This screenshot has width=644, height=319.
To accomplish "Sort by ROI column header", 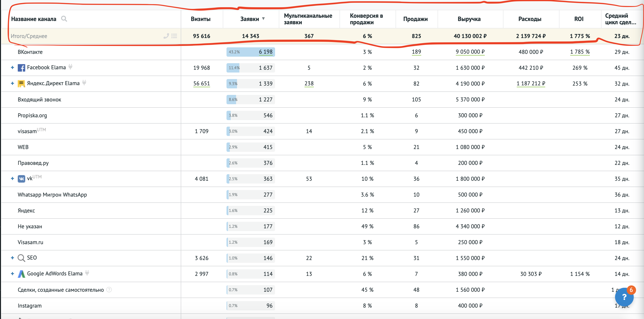I will pyautogui.click(x=579, y=19).
